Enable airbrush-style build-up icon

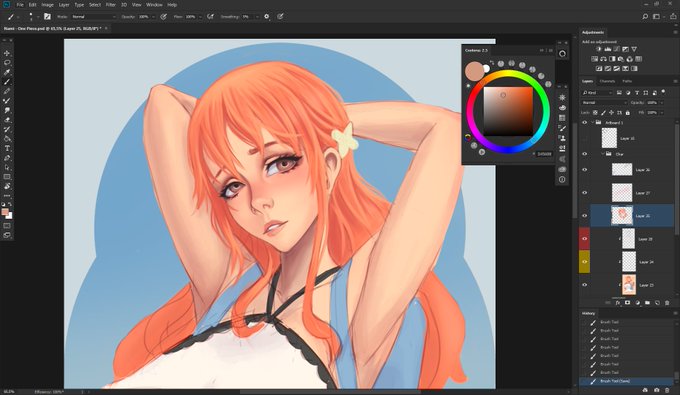(x=210, y=16)
